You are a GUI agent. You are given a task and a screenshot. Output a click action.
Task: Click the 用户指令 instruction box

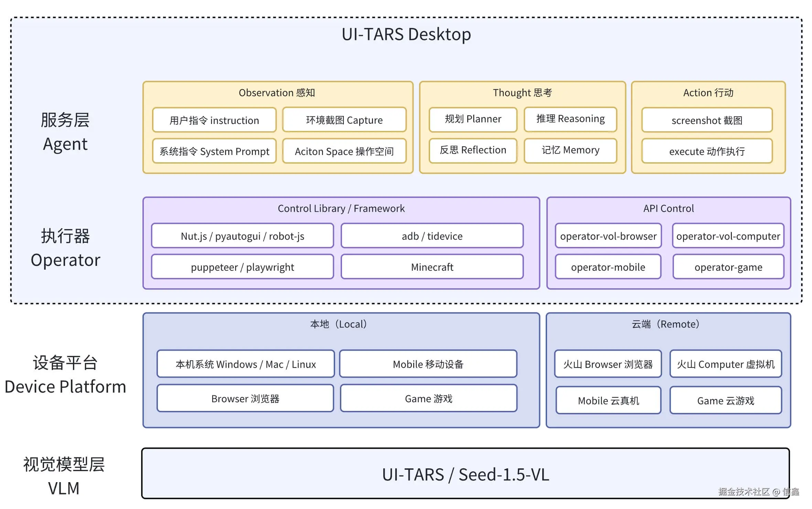214,120
